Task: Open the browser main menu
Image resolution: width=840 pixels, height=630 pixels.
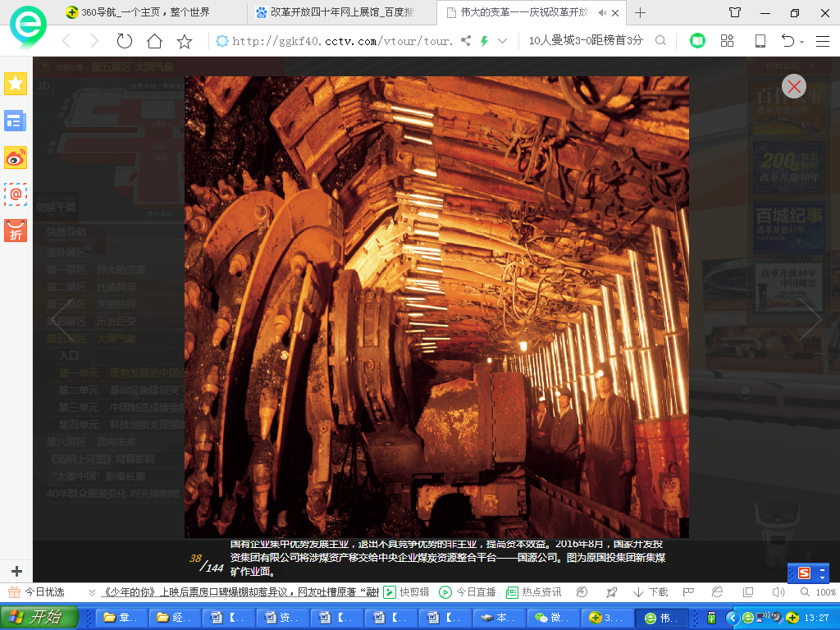Action: [822, 41]
